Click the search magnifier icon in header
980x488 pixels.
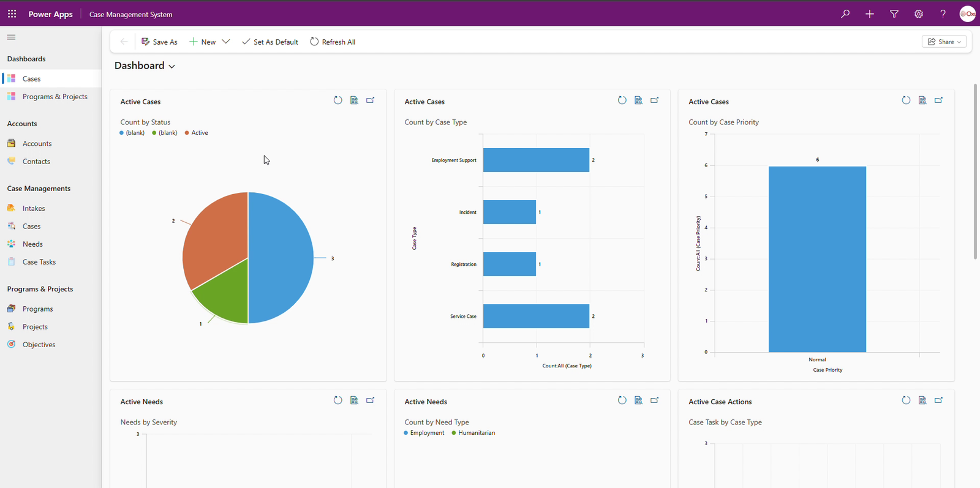pos(845,13)
